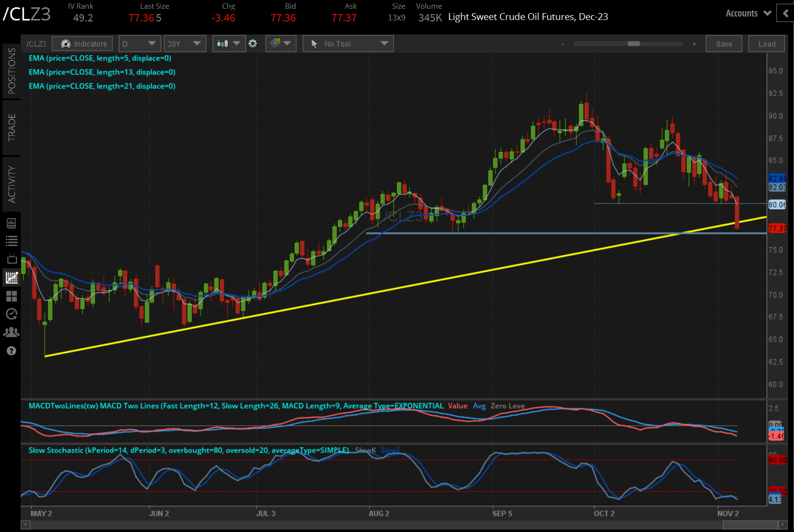Click the history clock icon

point(12,314)
